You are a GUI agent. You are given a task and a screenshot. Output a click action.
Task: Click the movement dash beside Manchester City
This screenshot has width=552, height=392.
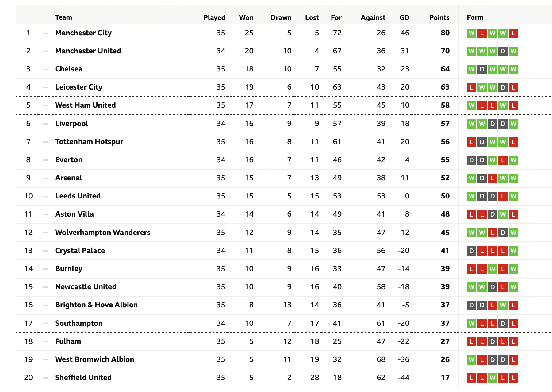(x=46, y=33)
